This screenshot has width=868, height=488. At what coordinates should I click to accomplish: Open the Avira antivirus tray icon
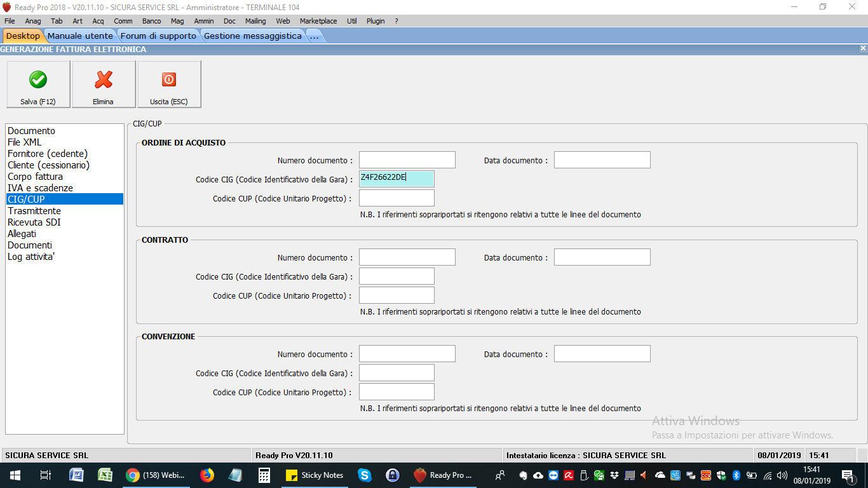point(569,475)
